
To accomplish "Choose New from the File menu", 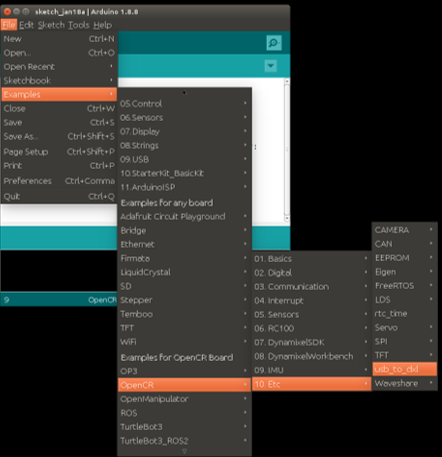I will (59, 39).
